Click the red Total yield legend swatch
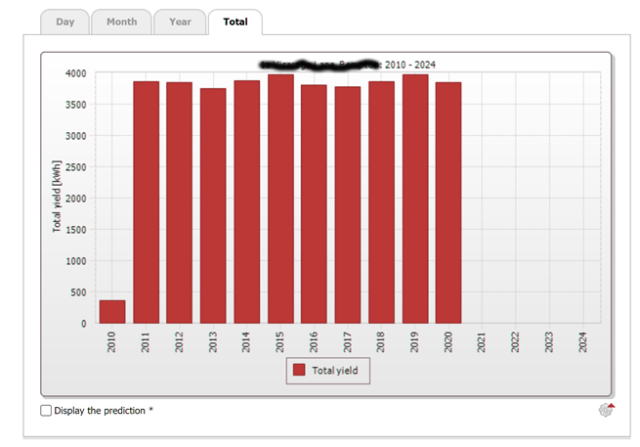Image resolution: width=640 pixels, height=447 pixels. click(x=298, y=371)
